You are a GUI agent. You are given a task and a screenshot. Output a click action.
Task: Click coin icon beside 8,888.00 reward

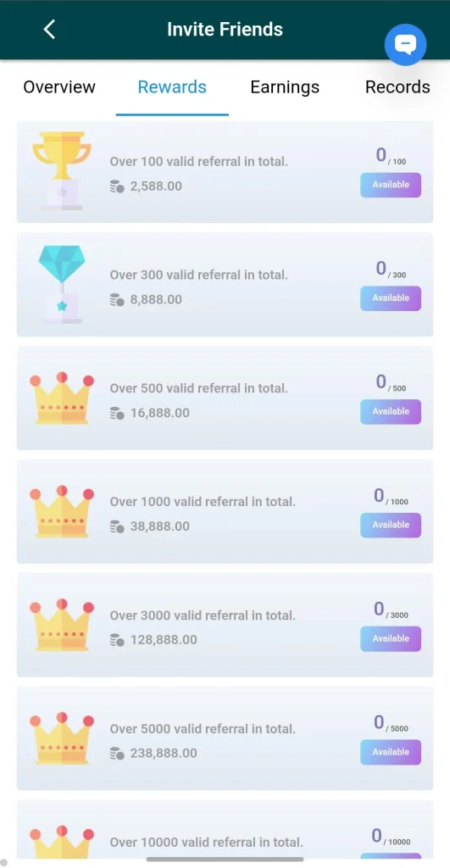click(x=117, y=300)
